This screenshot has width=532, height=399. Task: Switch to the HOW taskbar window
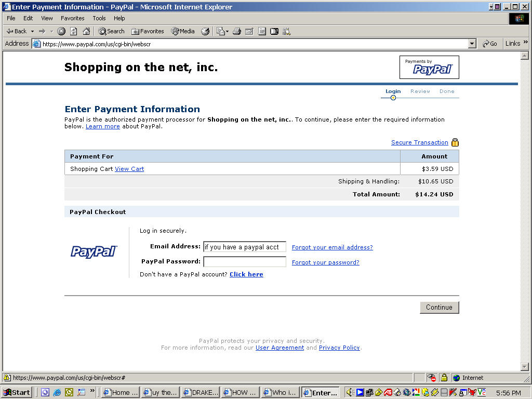241,393
